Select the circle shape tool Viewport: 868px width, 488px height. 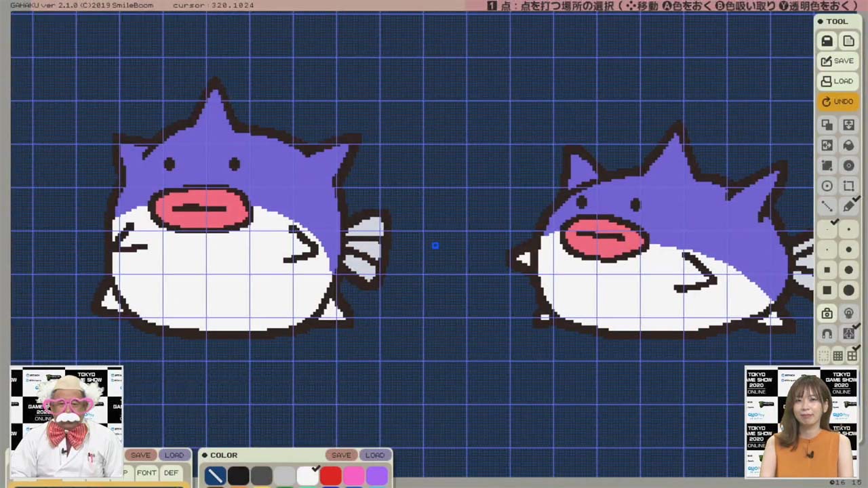pyautogui.click(x=827, y=186)
